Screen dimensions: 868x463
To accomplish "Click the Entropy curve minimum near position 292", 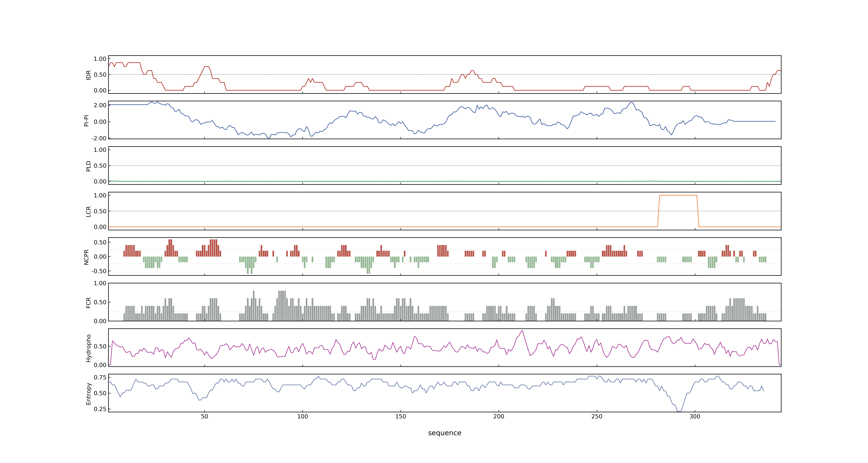I will tap(679, 411).
